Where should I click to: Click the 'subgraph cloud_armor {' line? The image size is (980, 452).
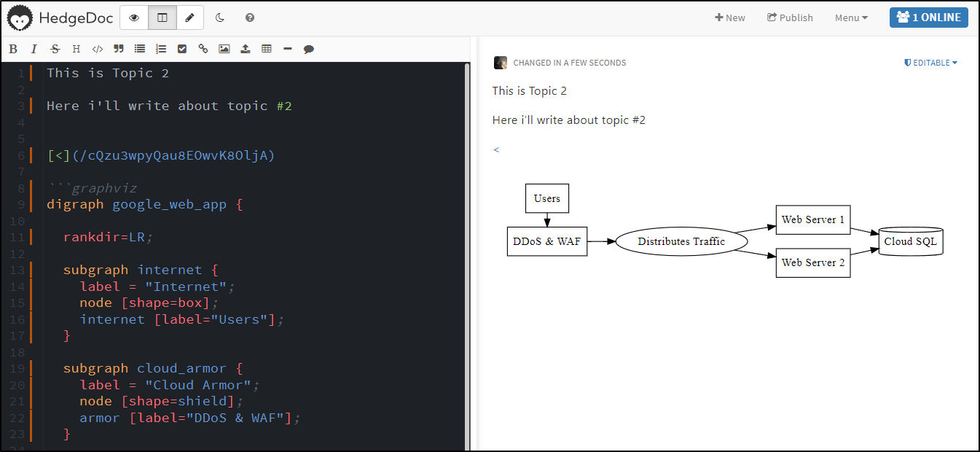pyautogui.click(x=153, y=368)
